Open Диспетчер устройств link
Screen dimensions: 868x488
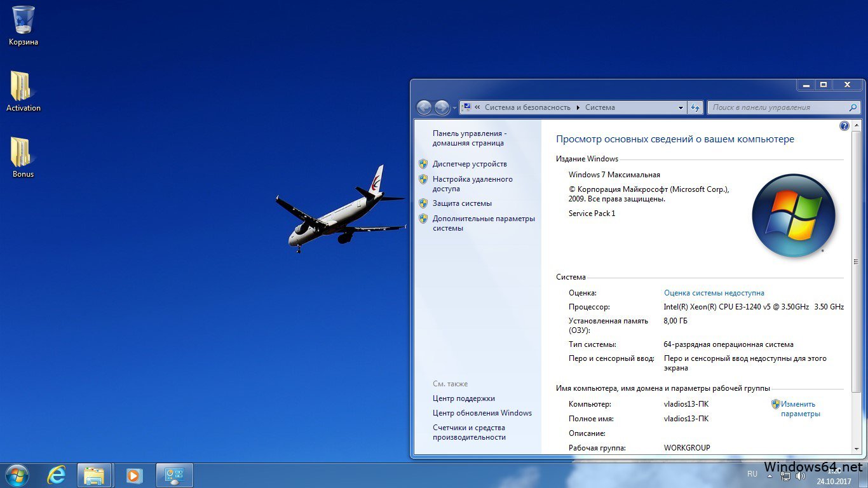470,164
